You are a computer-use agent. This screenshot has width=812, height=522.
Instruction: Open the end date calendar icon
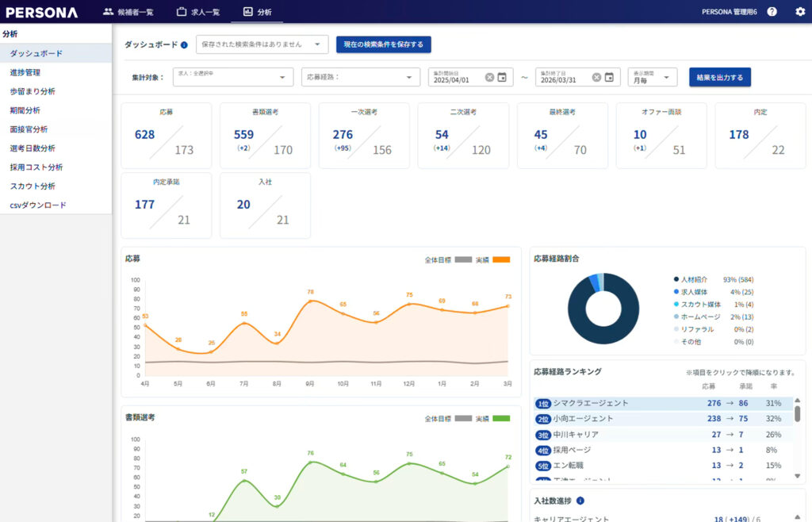click(x=609, y=77)
